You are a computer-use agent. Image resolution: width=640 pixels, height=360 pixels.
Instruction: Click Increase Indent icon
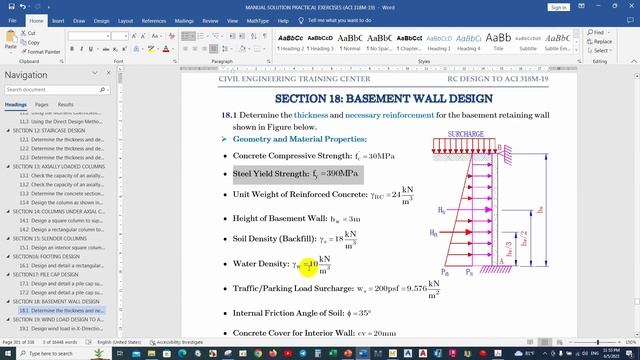pyautogui.click(x=242, y=36)
